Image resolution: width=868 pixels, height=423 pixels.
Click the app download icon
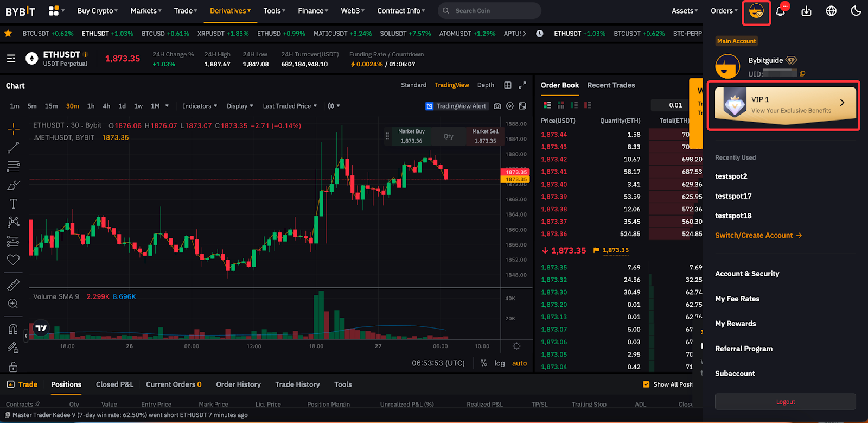coord(806,11)
